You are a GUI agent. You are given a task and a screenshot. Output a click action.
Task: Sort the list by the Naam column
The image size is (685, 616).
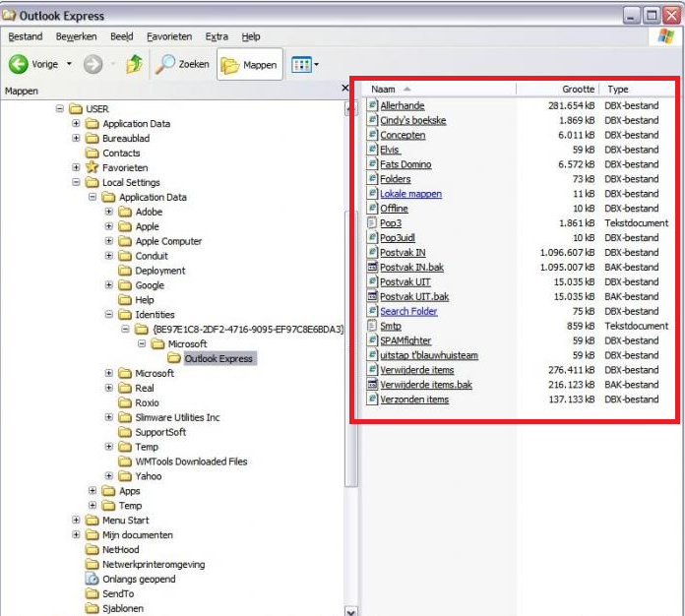coord(439,90)
